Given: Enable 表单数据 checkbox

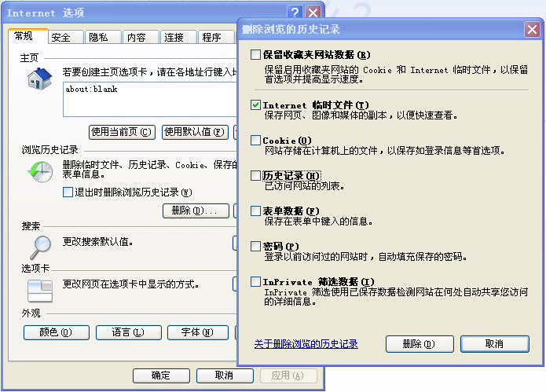Looking at the screenshot, I should pyautogui.click(x=255, y=211).
